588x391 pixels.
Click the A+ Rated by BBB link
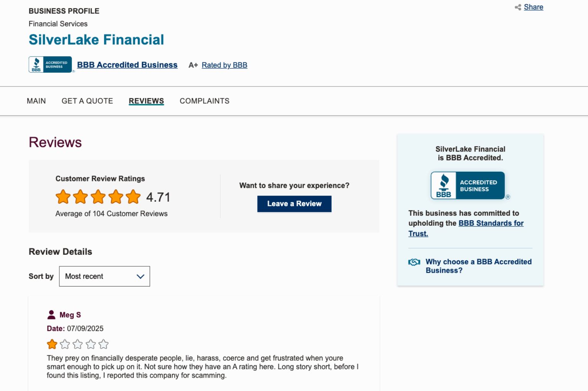click(x=224, y=65)
